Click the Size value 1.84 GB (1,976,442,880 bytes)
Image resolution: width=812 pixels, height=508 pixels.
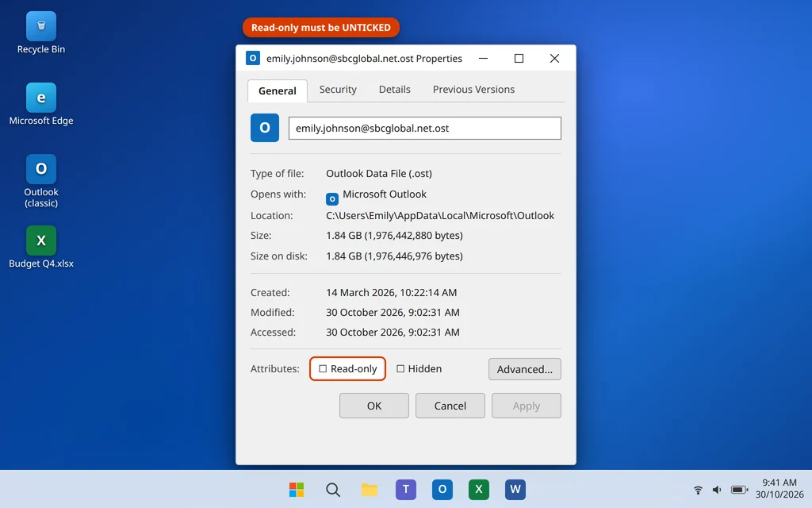point(394,235)
